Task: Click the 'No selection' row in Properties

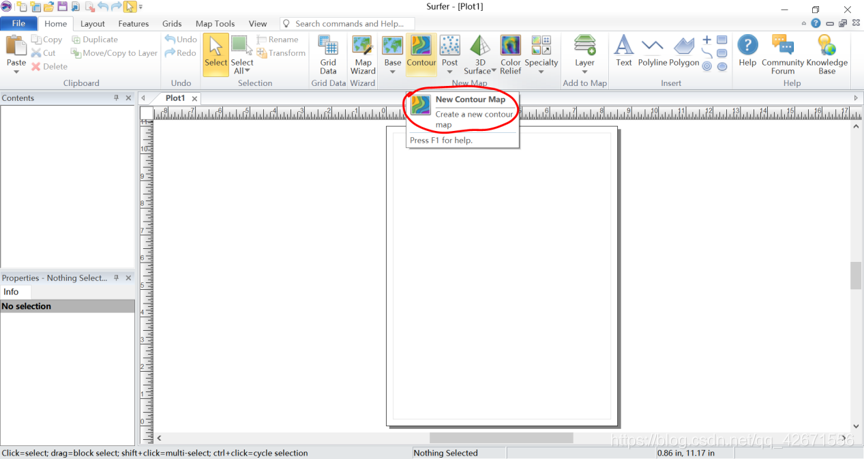Action: tap(67, 306)
